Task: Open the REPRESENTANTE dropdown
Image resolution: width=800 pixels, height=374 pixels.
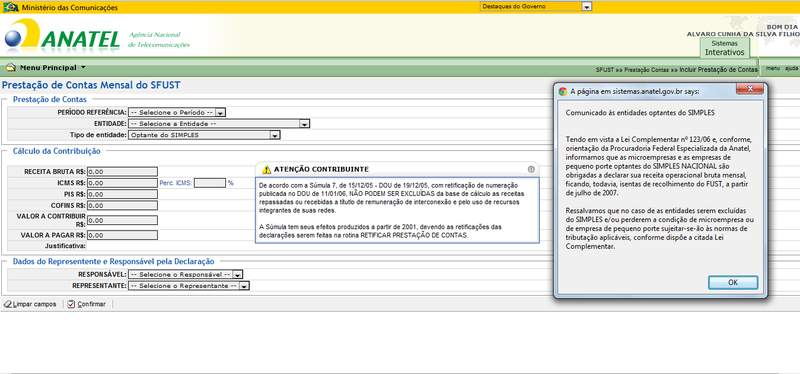Action: click(188, 286)
